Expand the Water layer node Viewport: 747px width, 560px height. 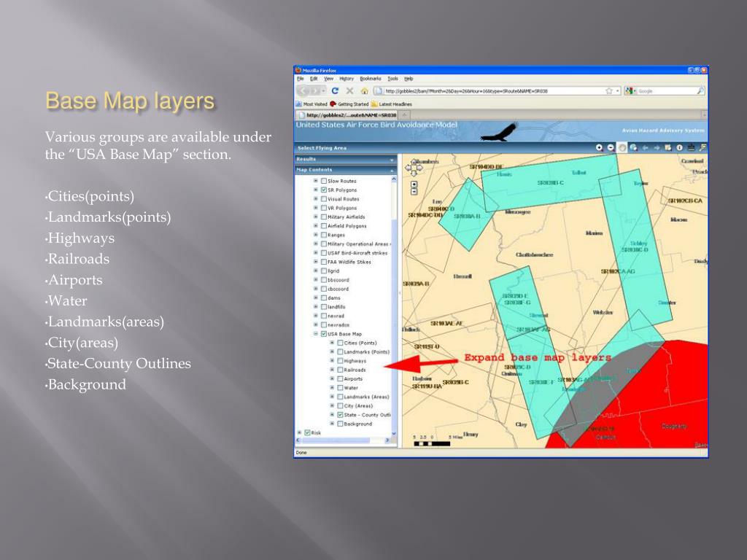pos(332,388)
